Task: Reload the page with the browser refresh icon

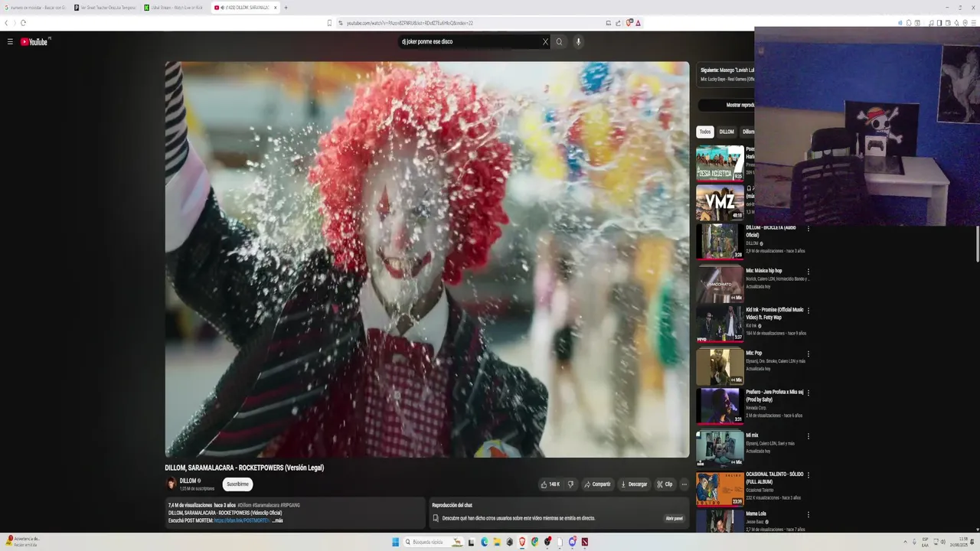Action: point(23,23)
